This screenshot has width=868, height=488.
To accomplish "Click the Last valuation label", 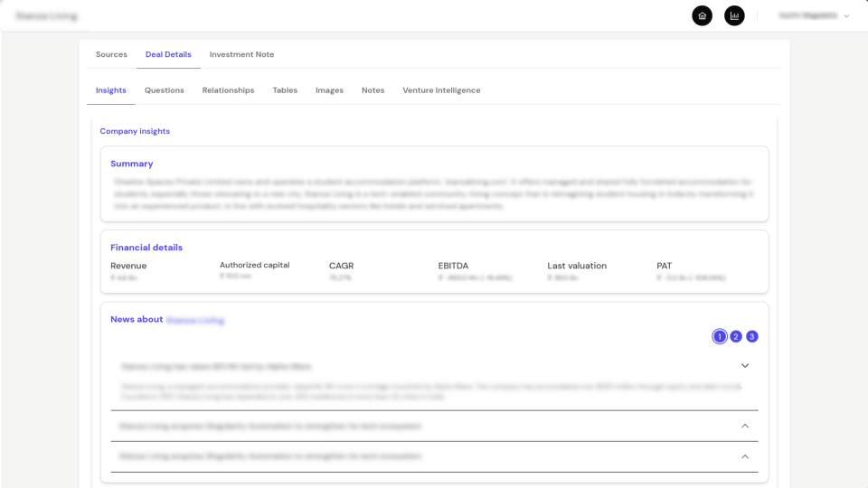I will 577,266.
